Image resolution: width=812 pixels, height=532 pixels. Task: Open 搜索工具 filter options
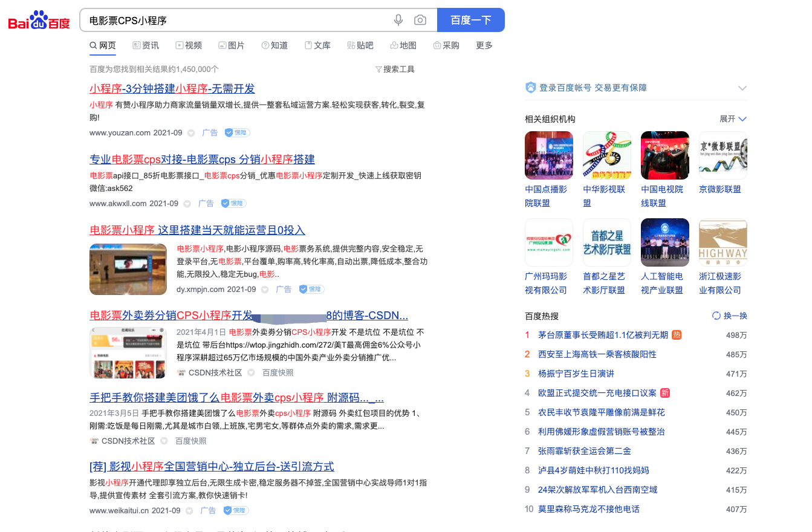click(x=395, y=69)
